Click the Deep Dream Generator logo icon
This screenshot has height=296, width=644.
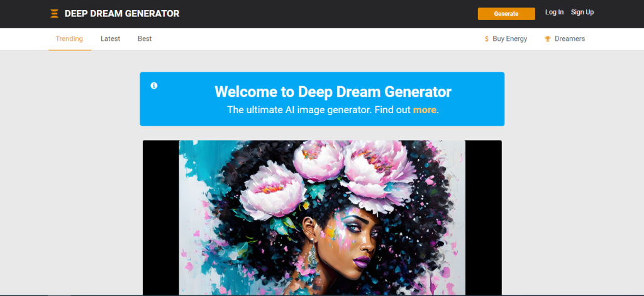point(54,14)
